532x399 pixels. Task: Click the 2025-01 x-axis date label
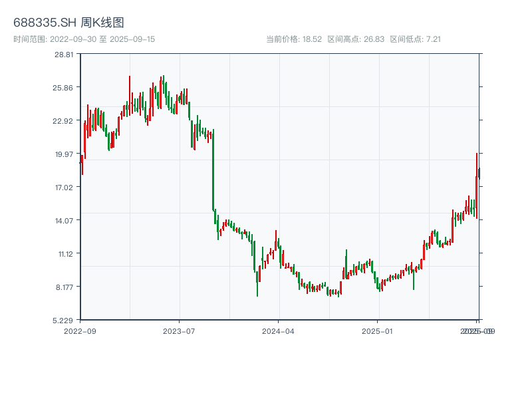378,331
